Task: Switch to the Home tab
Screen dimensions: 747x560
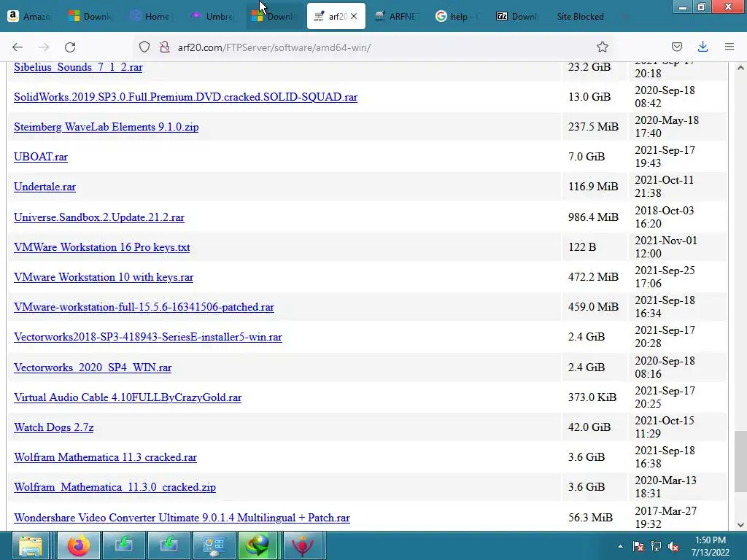Action: [152, 16]
